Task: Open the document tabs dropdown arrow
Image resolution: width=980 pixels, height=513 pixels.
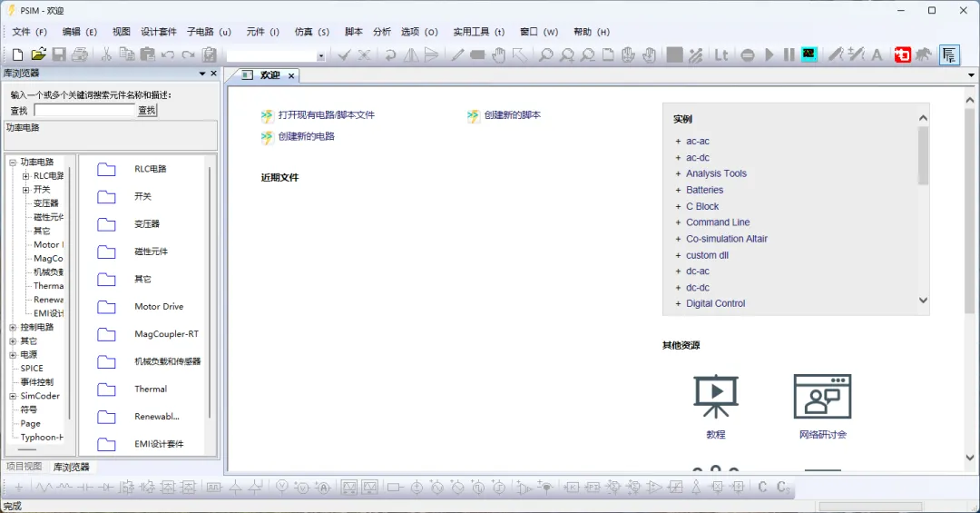Action: tap(971, 75)
